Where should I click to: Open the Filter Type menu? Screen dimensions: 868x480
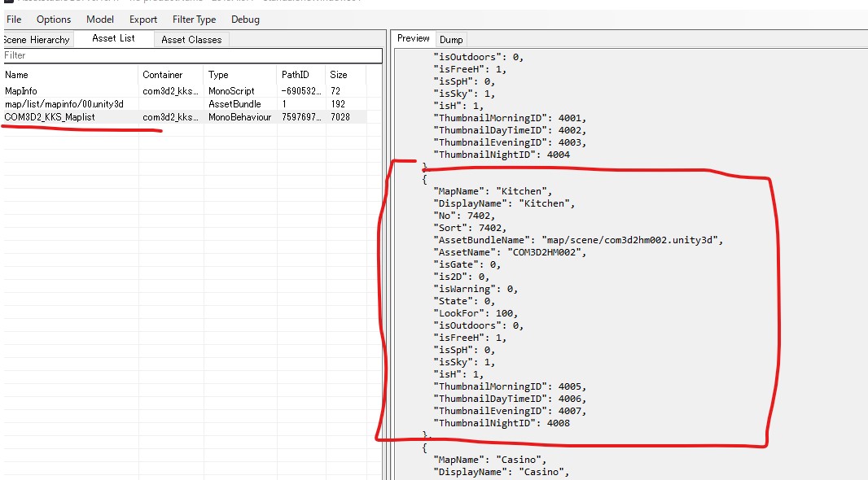194,20
